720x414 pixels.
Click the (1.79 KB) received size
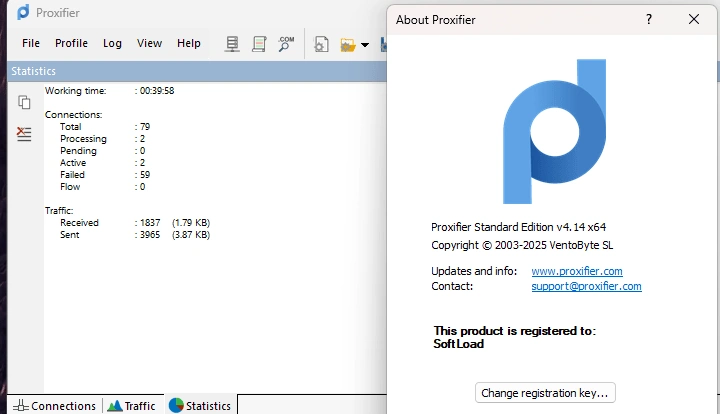pos(191,223)
